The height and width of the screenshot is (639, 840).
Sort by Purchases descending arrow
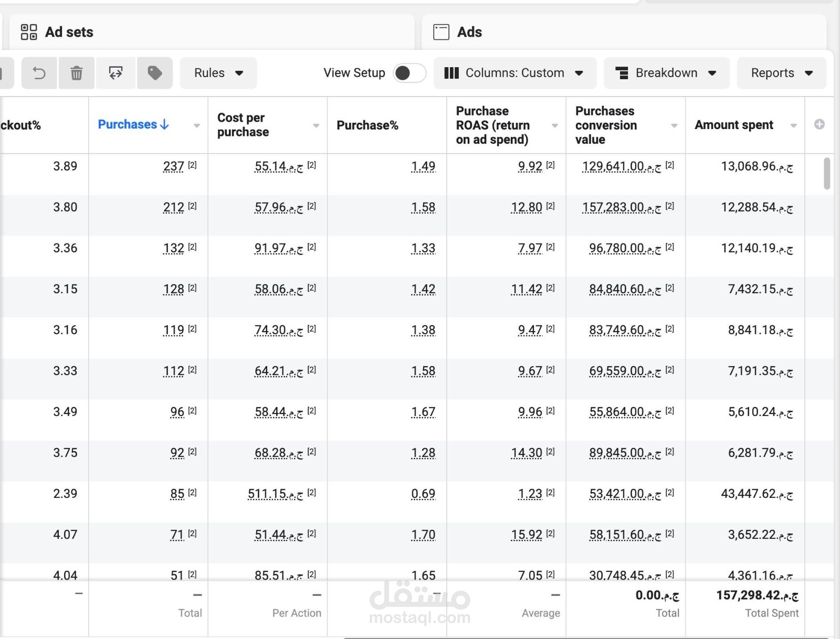coord(164,124)
